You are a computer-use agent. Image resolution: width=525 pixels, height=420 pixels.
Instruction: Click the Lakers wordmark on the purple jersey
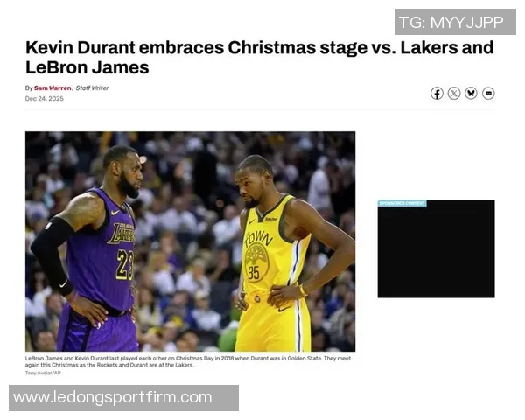pyautogui.click(x=122, y=233)
